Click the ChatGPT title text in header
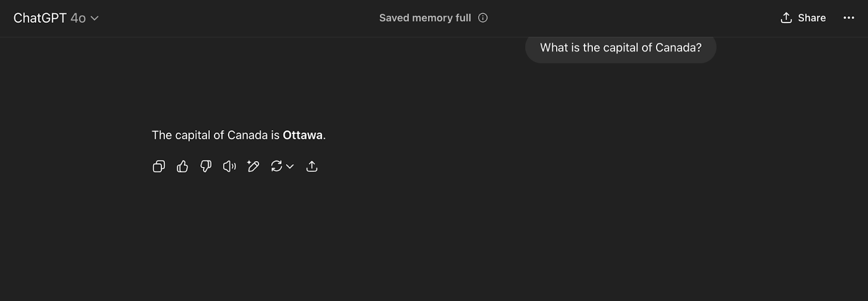Image resolution: width=868 pixels, height=301 pixels. 40,18
